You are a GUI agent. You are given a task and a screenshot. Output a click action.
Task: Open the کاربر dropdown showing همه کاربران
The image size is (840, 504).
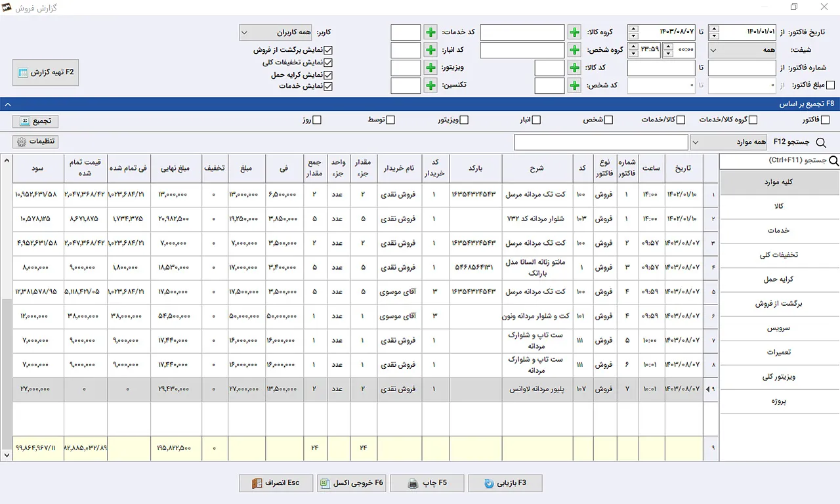click(x=276, y=32)
